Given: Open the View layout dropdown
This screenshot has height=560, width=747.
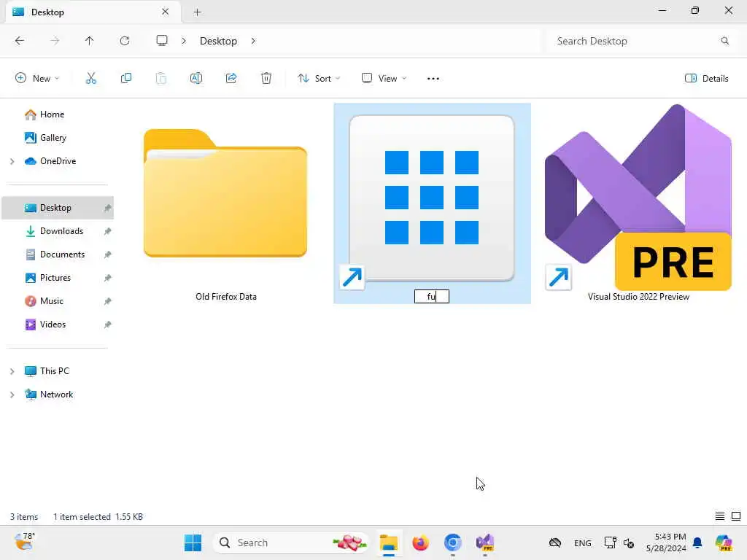Looking at the screenshot, I should point(384,79).
